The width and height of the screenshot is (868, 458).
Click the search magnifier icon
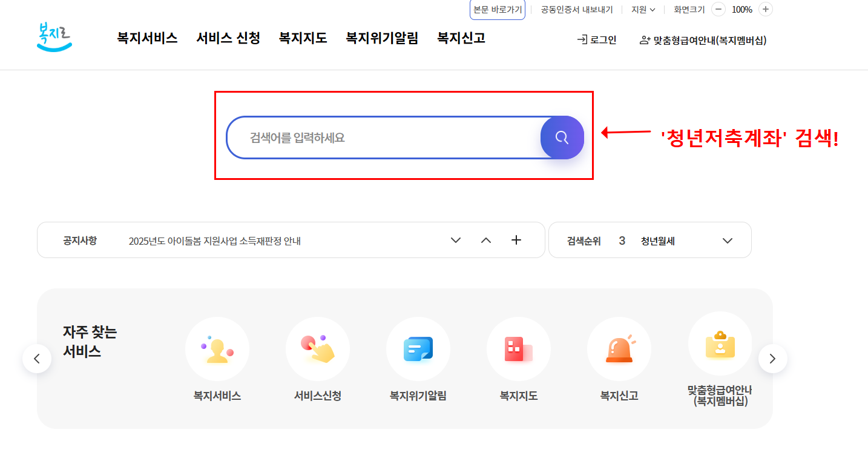click(x=561, y=138)
